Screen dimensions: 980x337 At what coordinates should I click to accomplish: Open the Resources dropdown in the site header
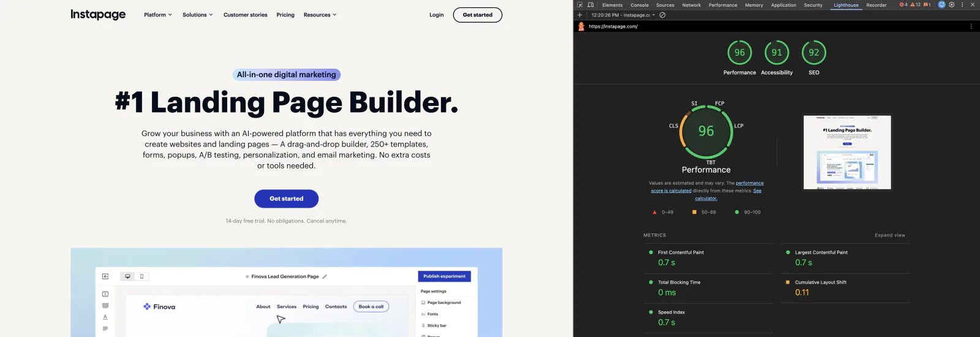[x=320, y=15]
